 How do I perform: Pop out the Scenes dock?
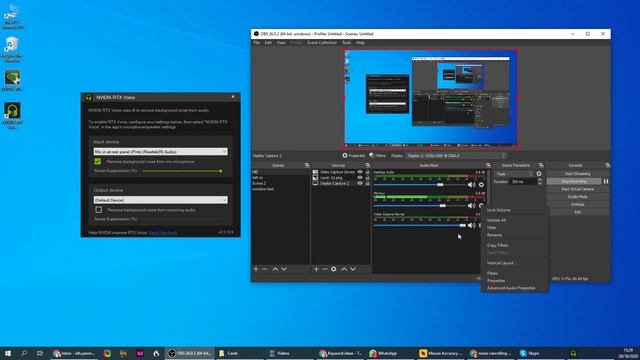307,165
